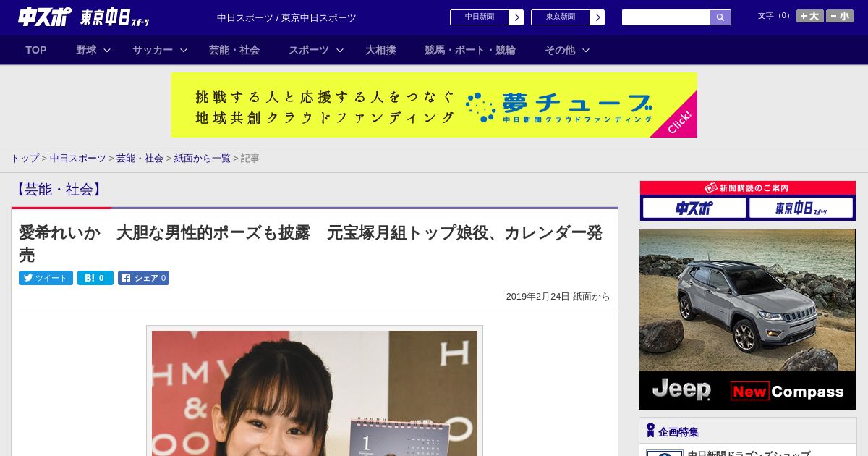Image resolution: width=868 pixels, height=456 pixels.
Task: Select 競馬・ボート・競輪 in navigation bar
Action: coord(470,50)
